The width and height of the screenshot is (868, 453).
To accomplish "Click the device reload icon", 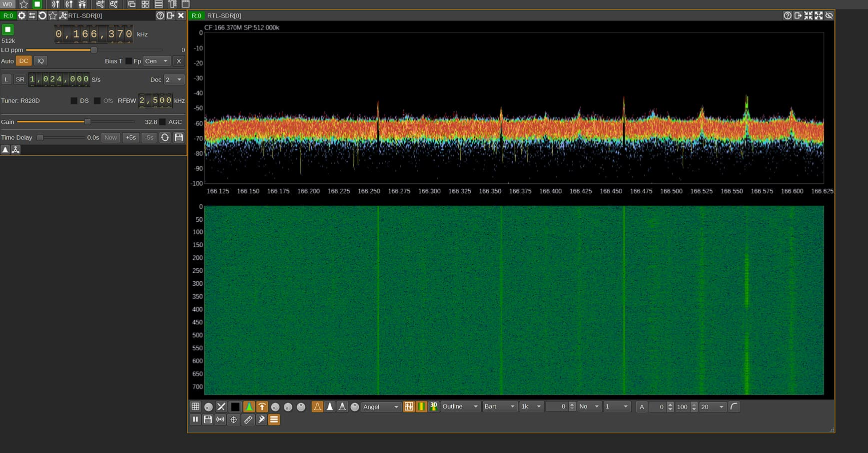I will pos(42,15).
